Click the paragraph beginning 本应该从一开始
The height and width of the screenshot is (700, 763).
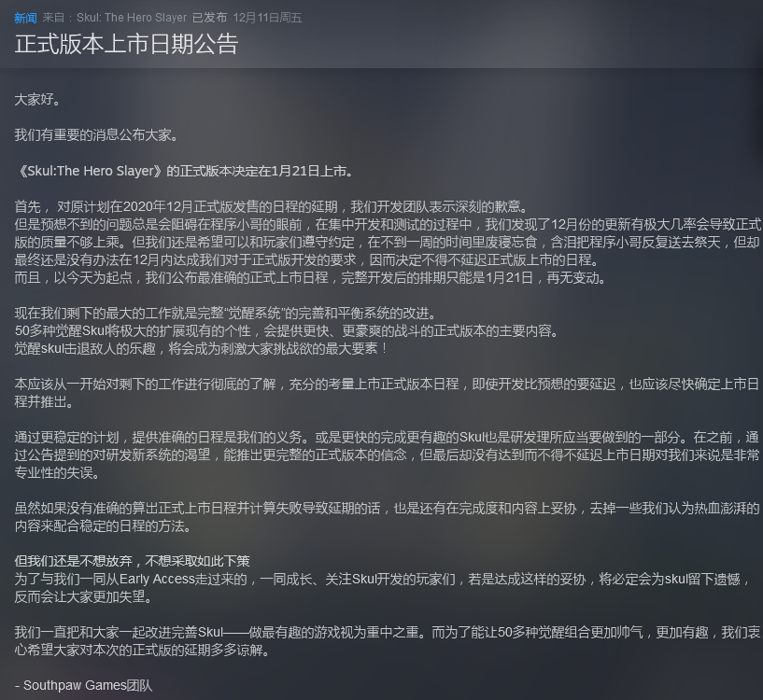(388, 393)
